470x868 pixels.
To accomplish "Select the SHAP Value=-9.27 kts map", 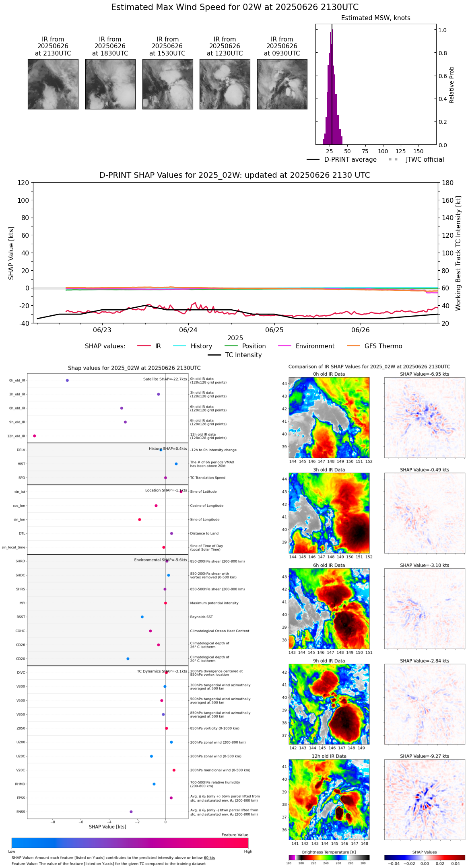I will (x=425, y=800).
